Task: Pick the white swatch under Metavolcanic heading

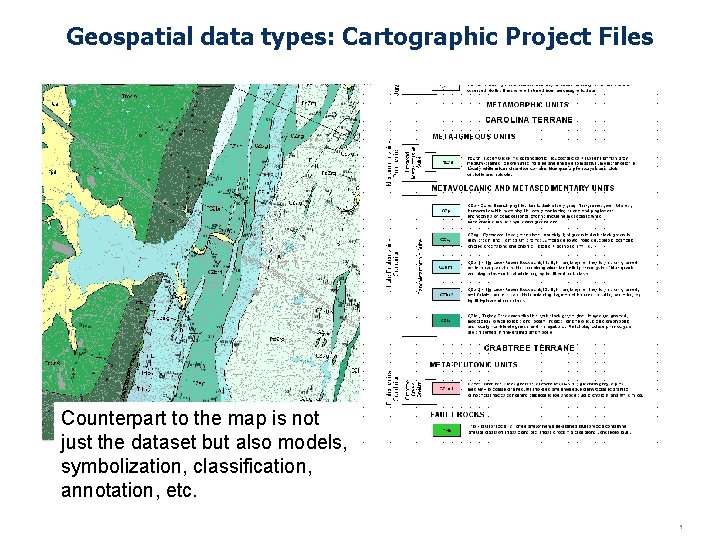Action: click(x=446, y=211)
